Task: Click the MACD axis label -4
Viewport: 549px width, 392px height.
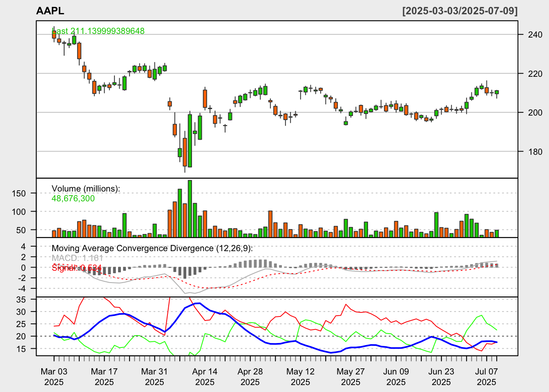Action: (22, 289)
